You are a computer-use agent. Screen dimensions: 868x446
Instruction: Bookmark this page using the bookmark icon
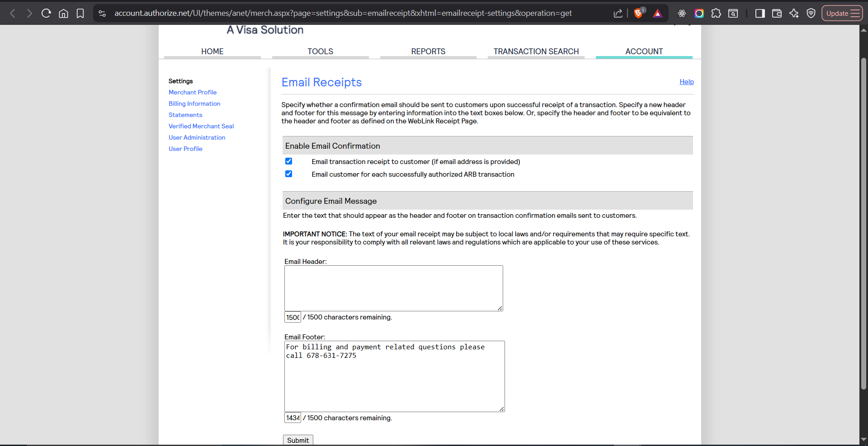pos(80,13)
